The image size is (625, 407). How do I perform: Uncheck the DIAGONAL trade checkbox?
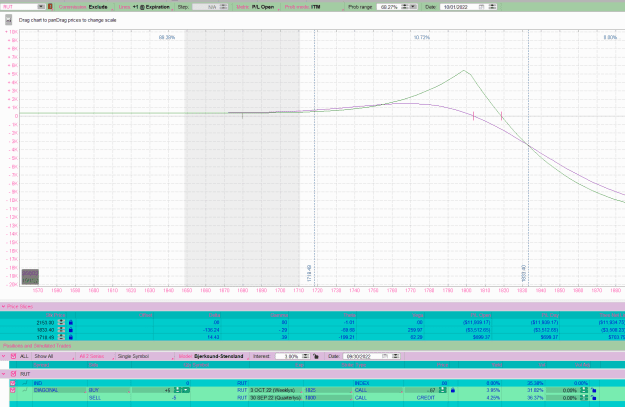[13, 390]
